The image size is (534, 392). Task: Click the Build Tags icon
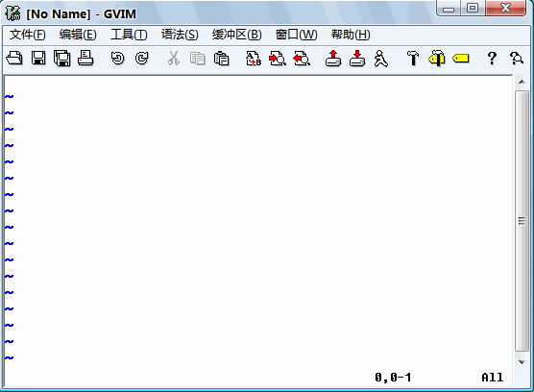(x=437, y=59)
